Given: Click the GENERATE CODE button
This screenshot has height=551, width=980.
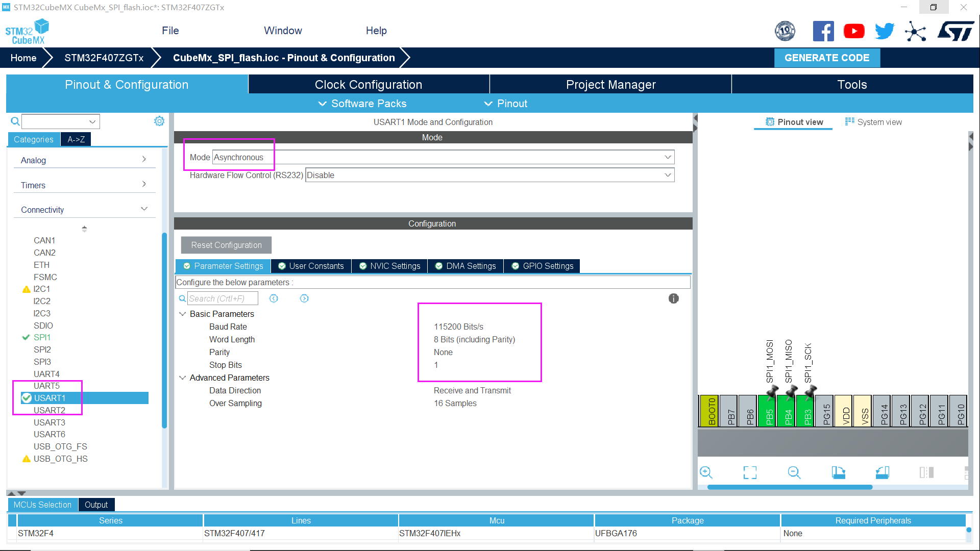Looking at the screenshot, I should 826,58.
